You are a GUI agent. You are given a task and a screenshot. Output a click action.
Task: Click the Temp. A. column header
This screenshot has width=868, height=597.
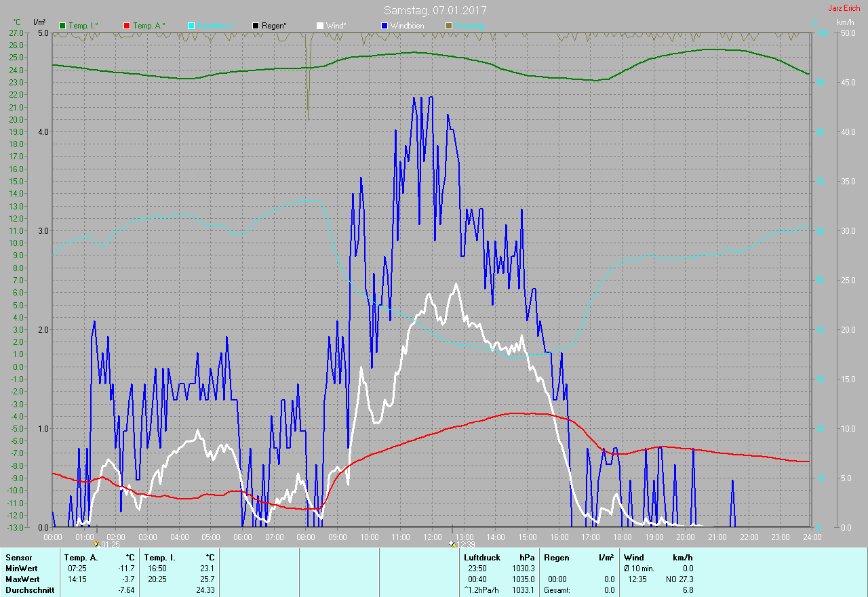(x=81, y=558)
